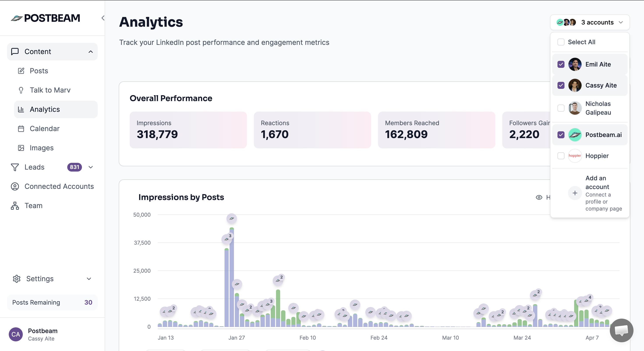644x351 pixels.
Task: Uncheck the Emil Aite account
Action: click(x=561, y=65)
